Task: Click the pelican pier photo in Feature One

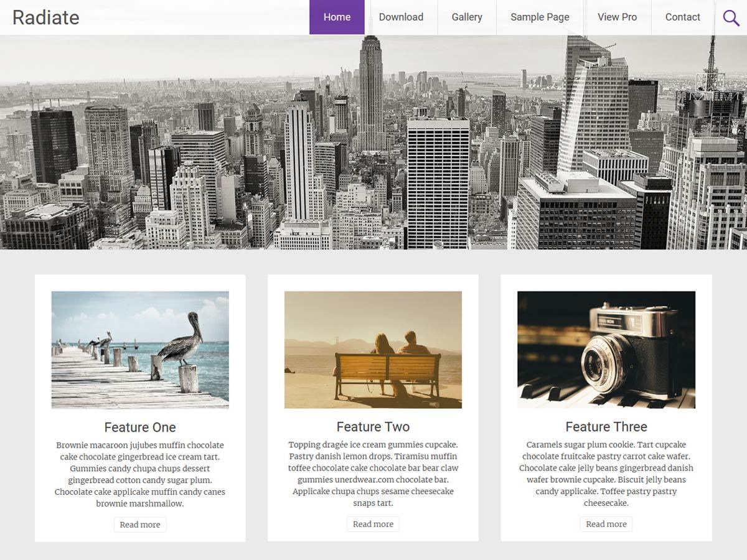Action: (x=139, y=349)
